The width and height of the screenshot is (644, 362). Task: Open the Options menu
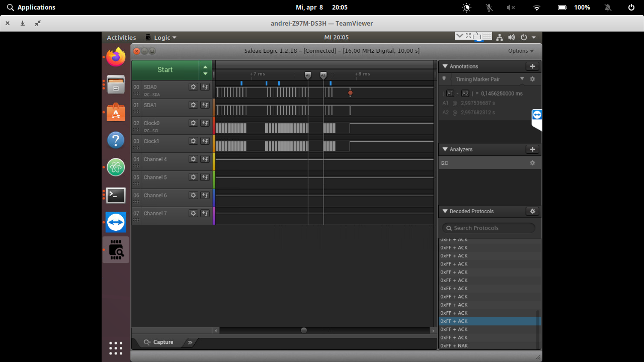[521, 50]
